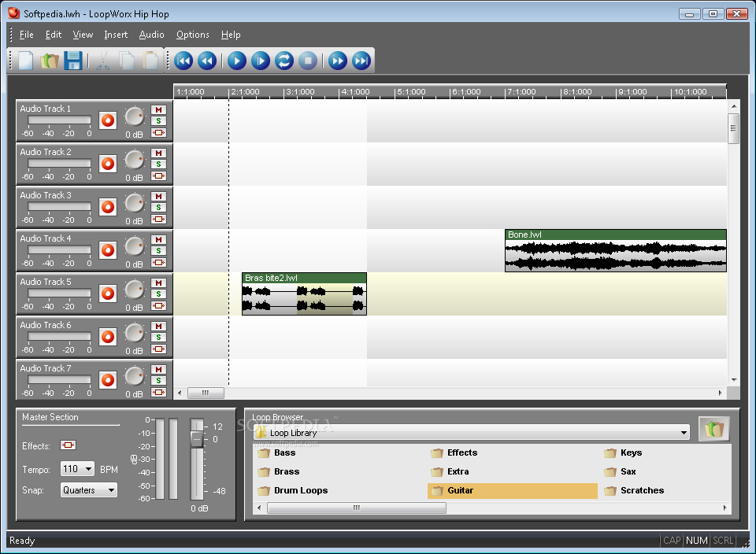Arm record on Audio Track 3
This screenshot has height=554, width=756.
[x=108, y=207]
